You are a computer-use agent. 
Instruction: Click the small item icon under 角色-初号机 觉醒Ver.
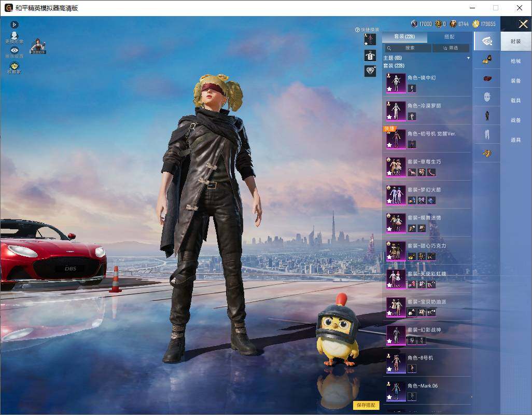tap(412, 144)
